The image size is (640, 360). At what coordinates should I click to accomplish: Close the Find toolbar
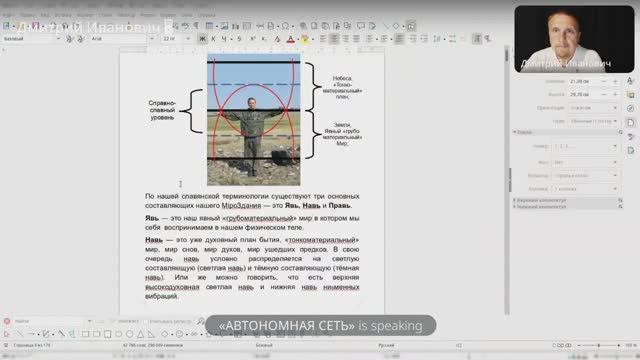click(7, 321)
